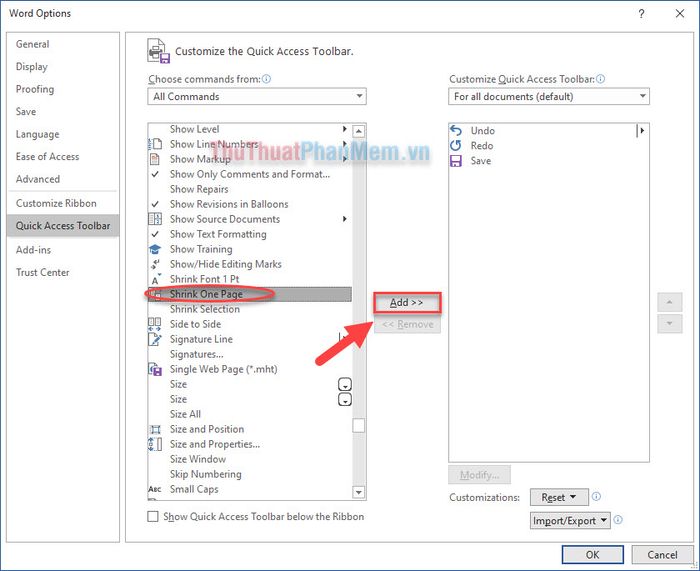Select the Size All command
This screenshot has width=700, height=571.
(x=250, y=414)
